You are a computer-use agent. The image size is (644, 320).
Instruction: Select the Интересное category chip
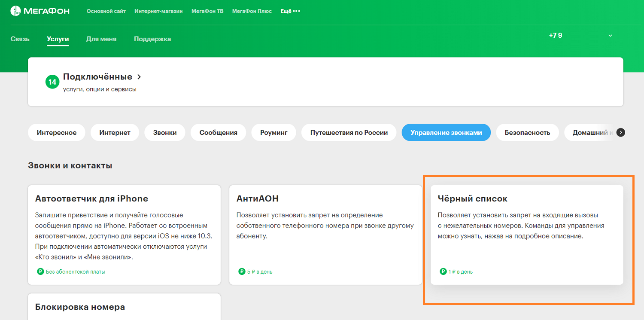point(57,133)
